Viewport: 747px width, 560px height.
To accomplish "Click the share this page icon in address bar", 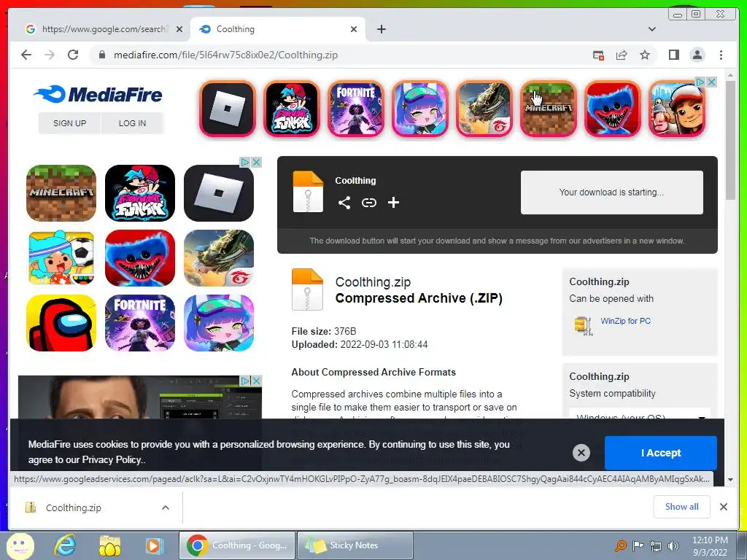I will tap(622, 55).
